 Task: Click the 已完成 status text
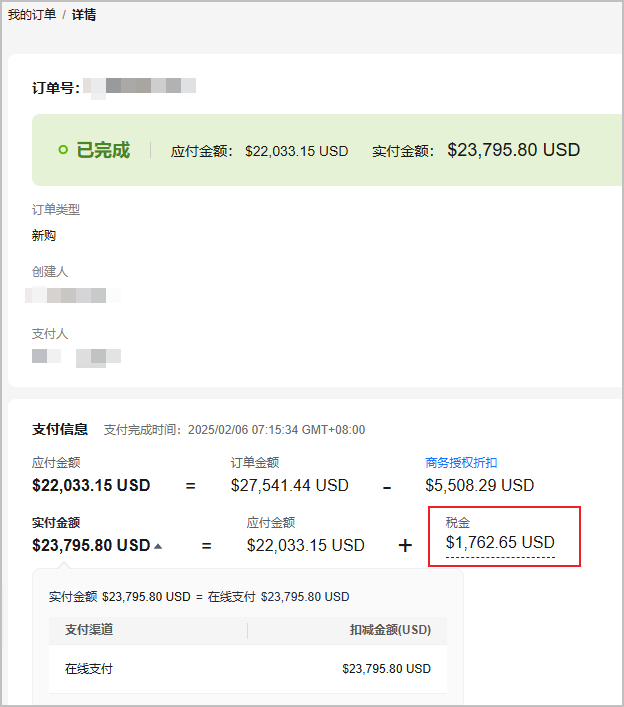pos(103,150)
